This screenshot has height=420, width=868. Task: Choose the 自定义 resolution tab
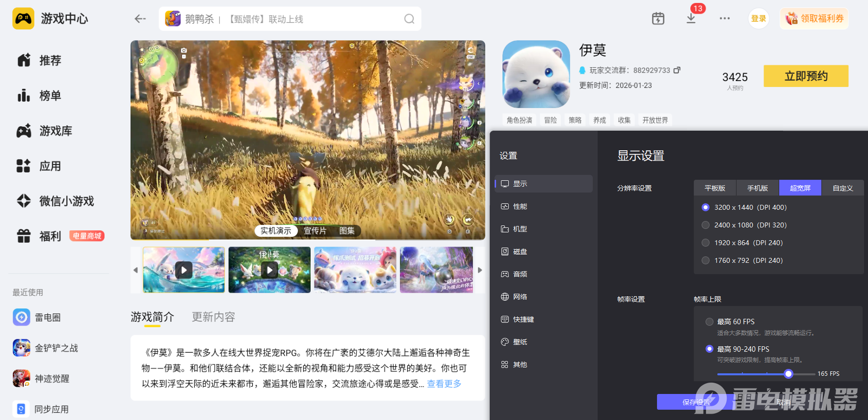(843, 188)
